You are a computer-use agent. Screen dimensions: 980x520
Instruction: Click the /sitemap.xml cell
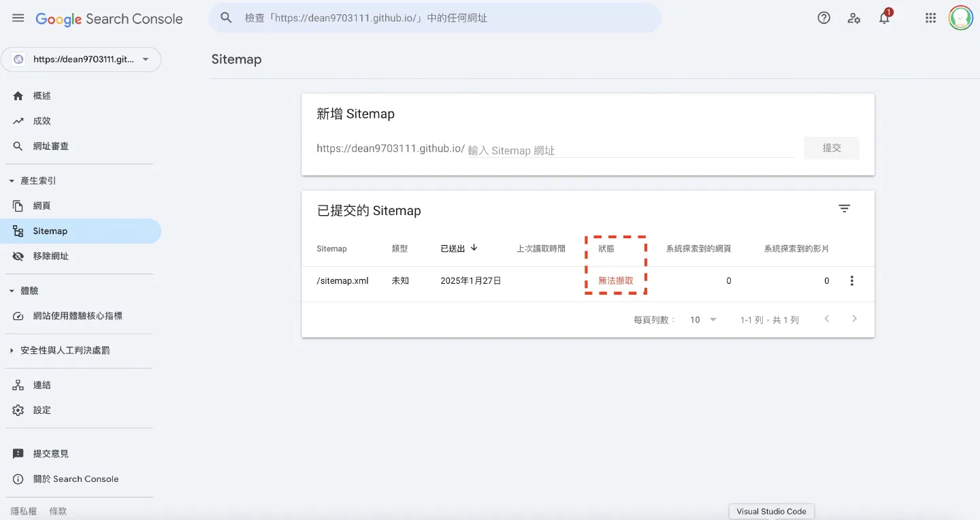(342, 280)
